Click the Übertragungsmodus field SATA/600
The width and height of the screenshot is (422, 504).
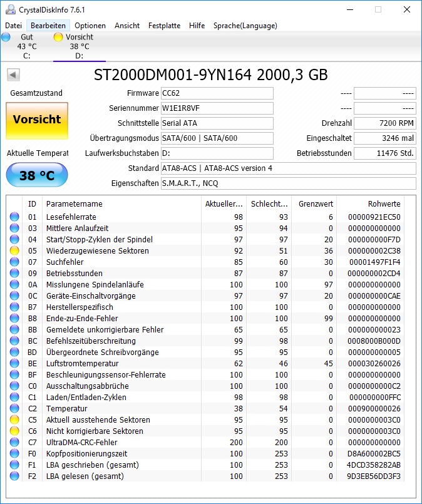pos(217,138)
